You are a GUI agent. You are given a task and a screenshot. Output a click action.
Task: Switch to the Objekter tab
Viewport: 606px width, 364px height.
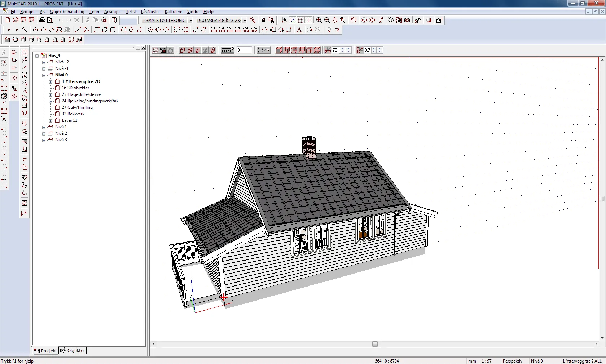coord(73,350)
